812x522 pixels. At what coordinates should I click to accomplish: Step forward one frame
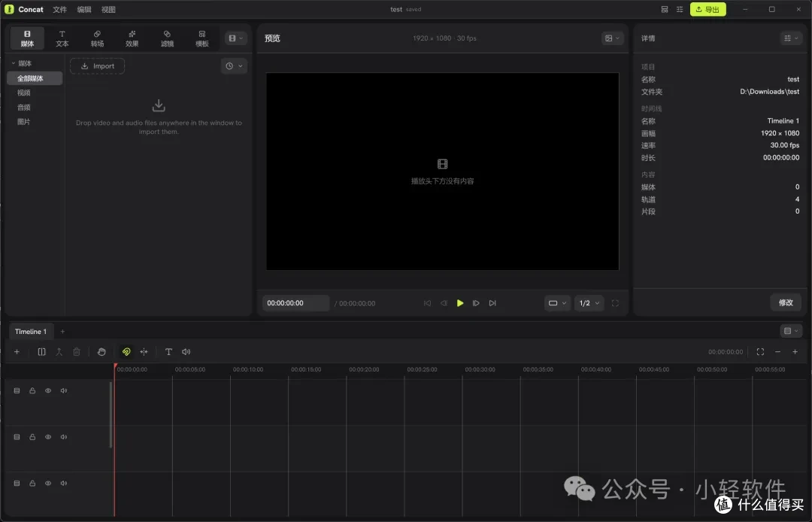[x=476, y=303]
